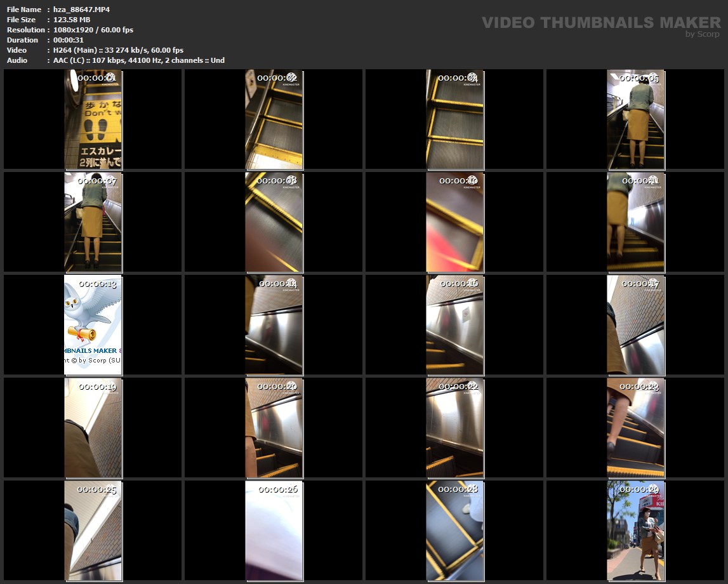Click the KineMaster watermark in the 00:00:02 frame
Image resolution: width=728 pixels, height=584 pixels.
pyautogui.click(x=291, y=84)
